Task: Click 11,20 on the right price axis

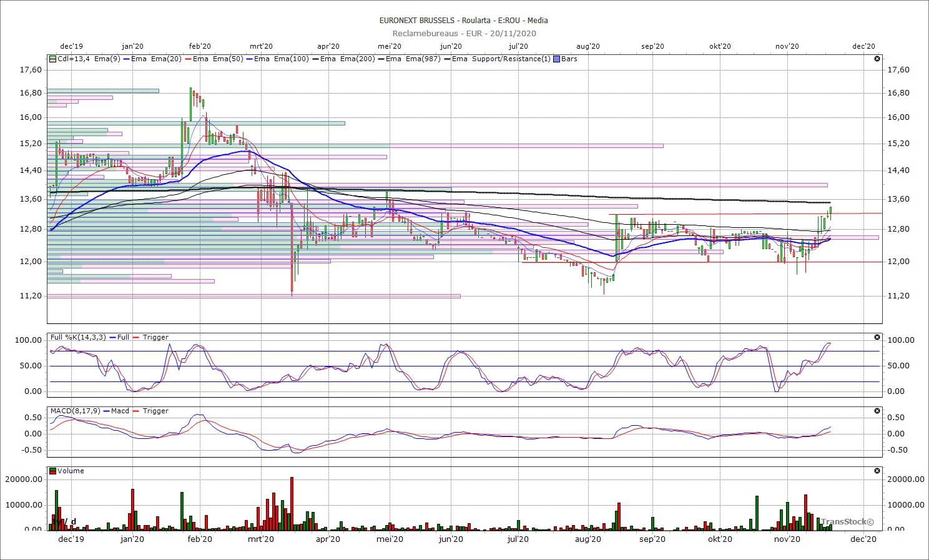Action: (898, 296)
